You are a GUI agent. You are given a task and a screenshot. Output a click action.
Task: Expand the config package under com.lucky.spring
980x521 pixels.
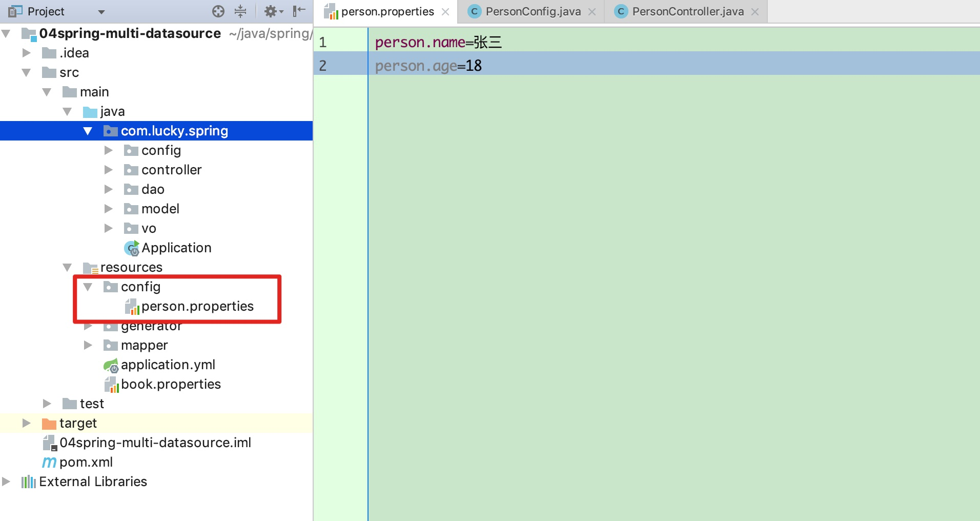(x=109, y=150)
